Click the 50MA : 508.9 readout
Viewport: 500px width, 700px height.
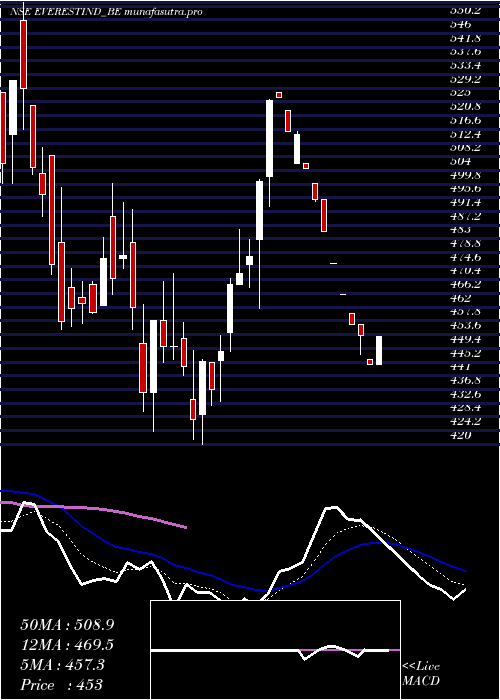coord(67,625)
